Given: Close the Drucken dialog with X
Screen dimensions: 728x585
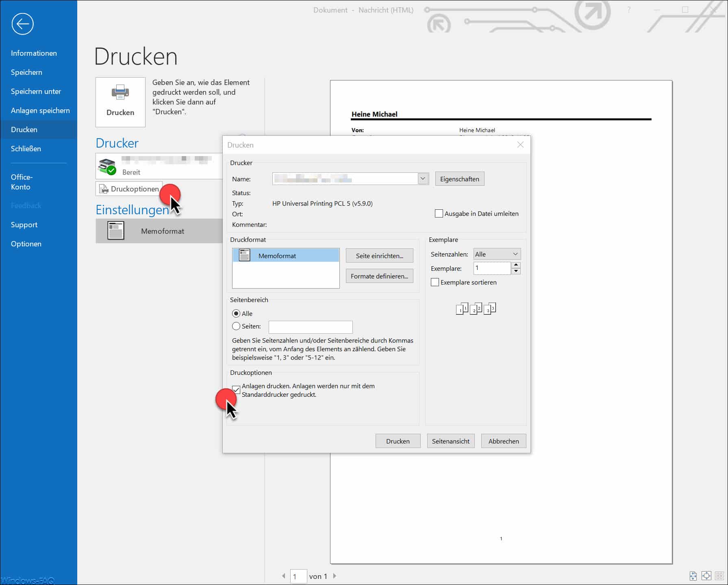Looking at the screenshot, I should click(x=520, y=145).
